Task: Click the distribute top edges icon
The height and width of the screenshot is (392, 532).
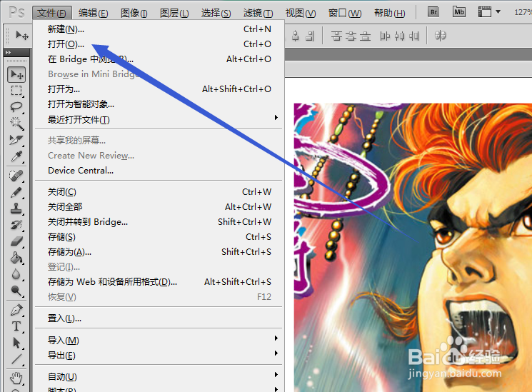Action: pyautogui.click(x=336, y=36)
